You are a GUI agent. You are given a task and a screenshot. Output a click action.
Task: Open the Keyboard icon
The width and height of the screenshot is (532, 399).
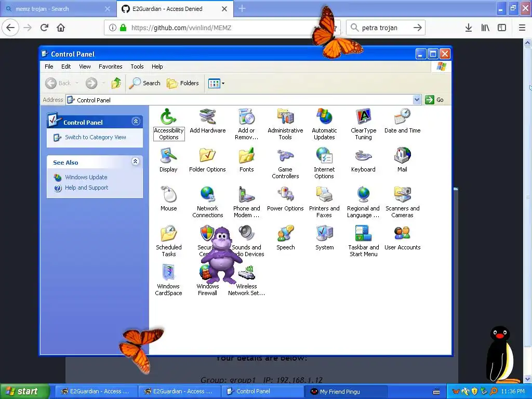tap(363, 160)
